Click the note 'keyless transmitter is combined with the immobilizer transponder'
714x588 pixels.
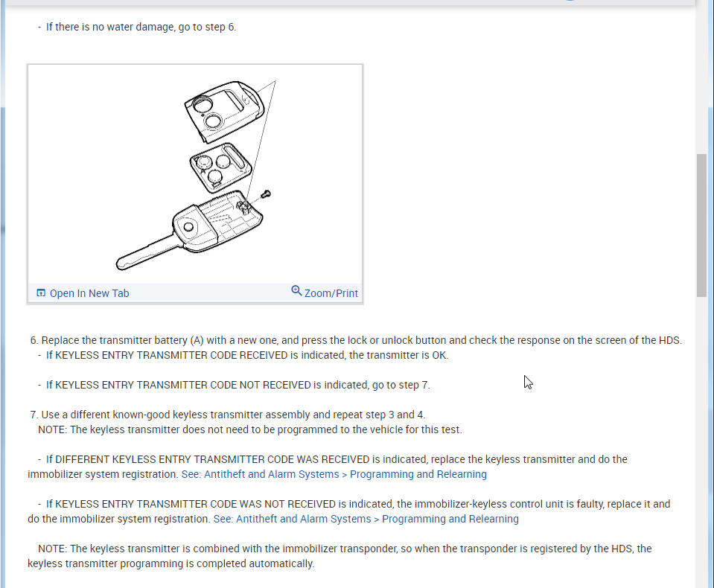click(345, 549)
